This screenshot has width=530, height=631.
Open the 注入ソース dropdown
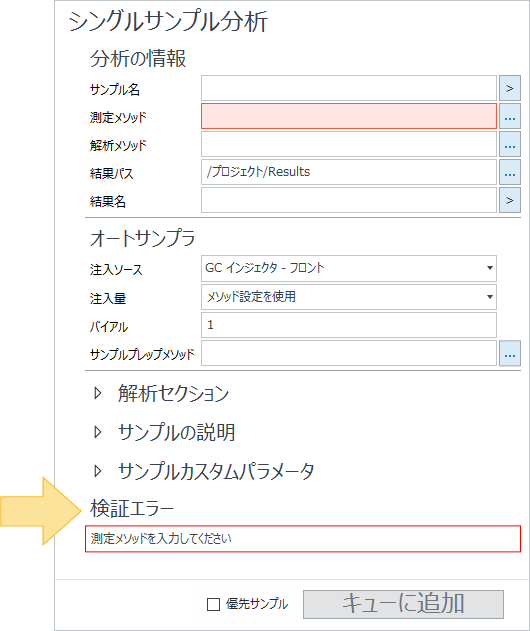tap(349, 268)
